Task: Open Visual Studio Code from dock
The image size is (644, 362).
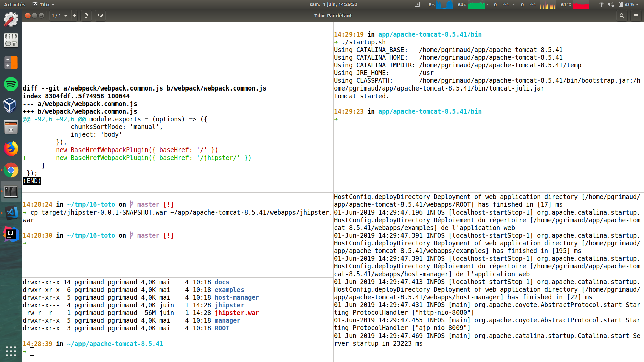Action: [x=11, y=213]
